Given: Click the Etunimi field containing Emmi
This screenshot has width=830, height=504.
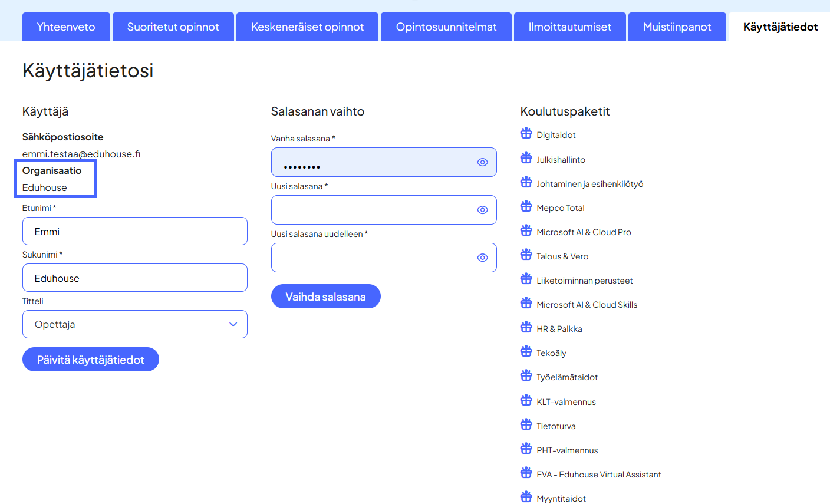Looking at the screenshot, I should coord(135,231).
